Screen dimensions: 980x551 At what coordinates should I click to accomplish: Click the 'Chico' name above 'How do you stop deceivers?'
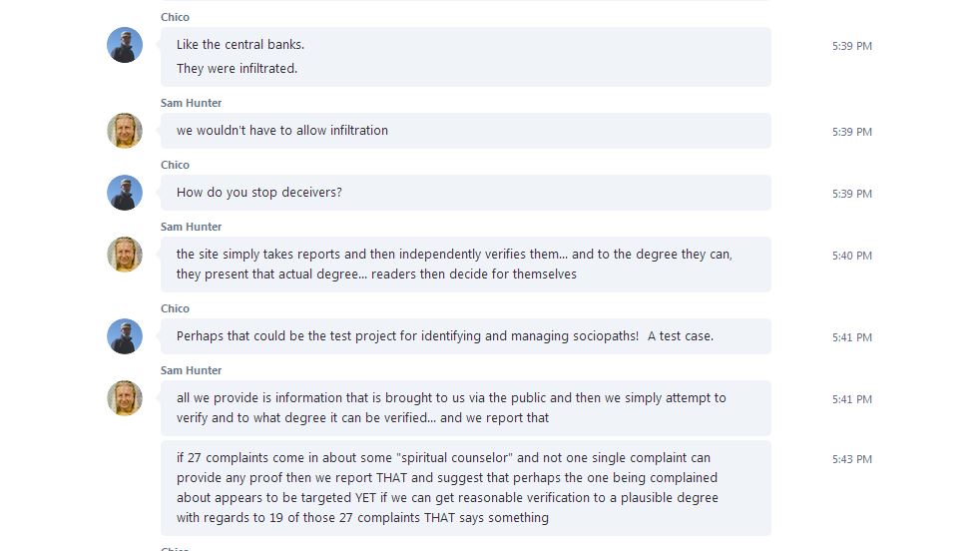coord(175,165)
